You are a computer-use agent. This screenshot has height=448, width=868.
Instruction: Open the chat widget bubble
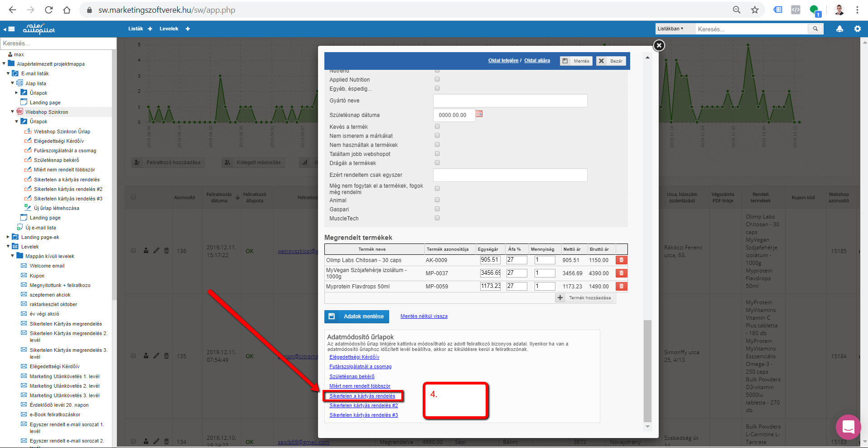point(848,427)
